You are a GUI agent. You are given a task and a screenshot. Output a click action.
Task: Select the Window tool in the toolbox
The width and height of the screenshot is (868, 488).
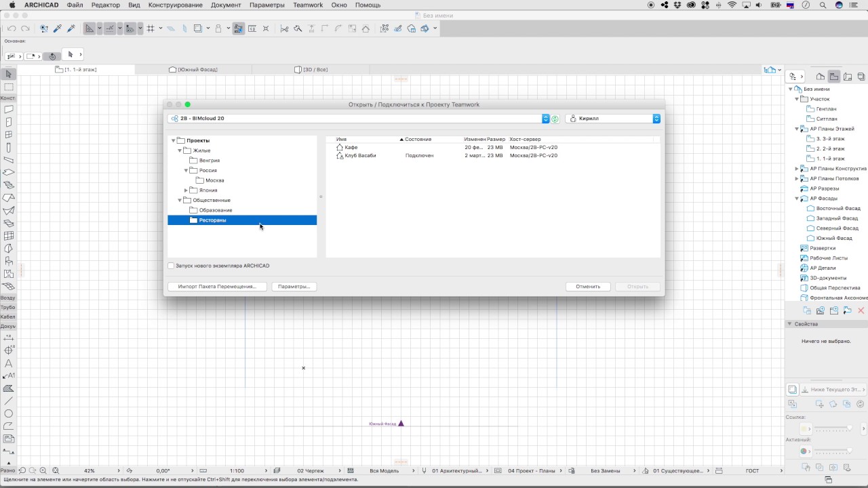9,135
